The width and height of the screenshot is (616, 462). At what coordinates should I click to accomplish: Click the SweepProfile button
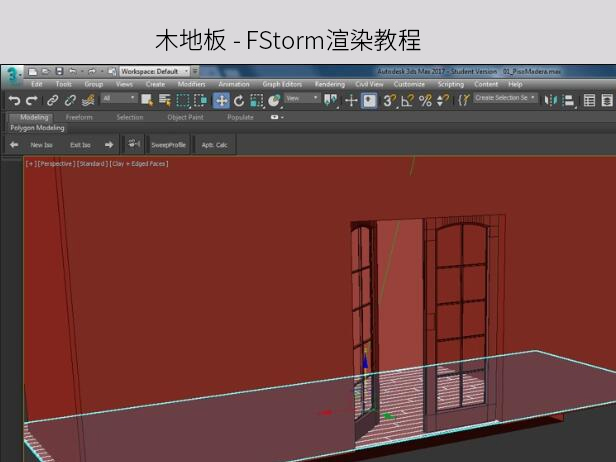[x=168, y=145]
